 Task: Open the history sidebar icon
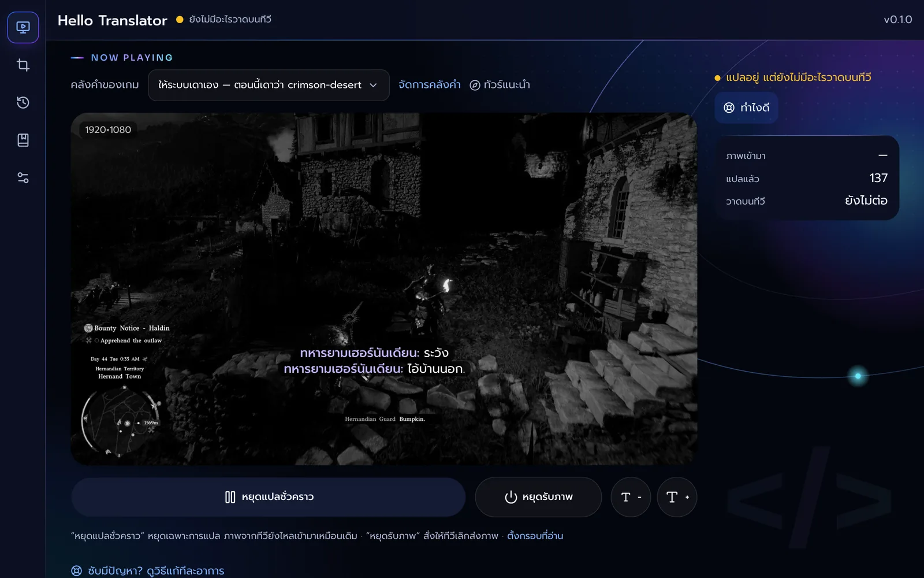pos(23,102)
